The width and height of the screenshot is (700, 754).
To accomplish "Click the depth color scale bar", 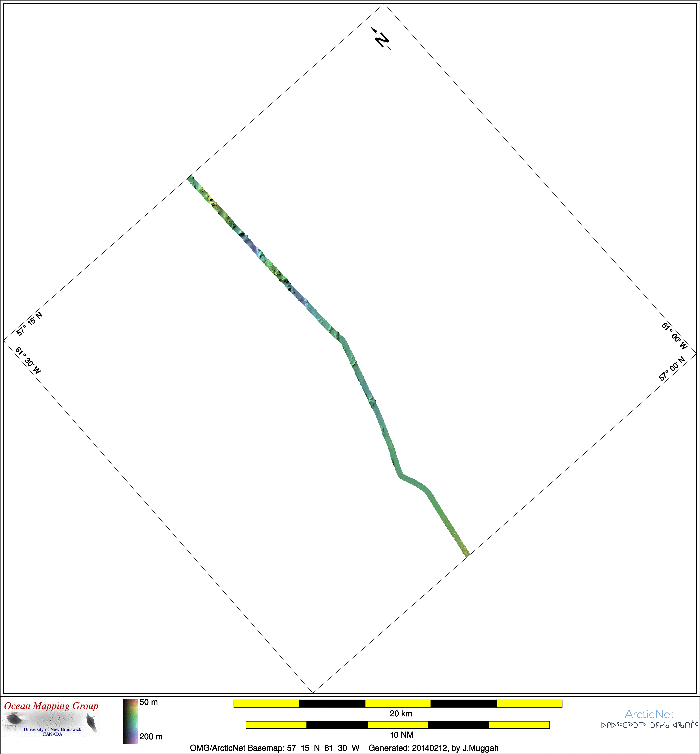I will pos(130,721).
